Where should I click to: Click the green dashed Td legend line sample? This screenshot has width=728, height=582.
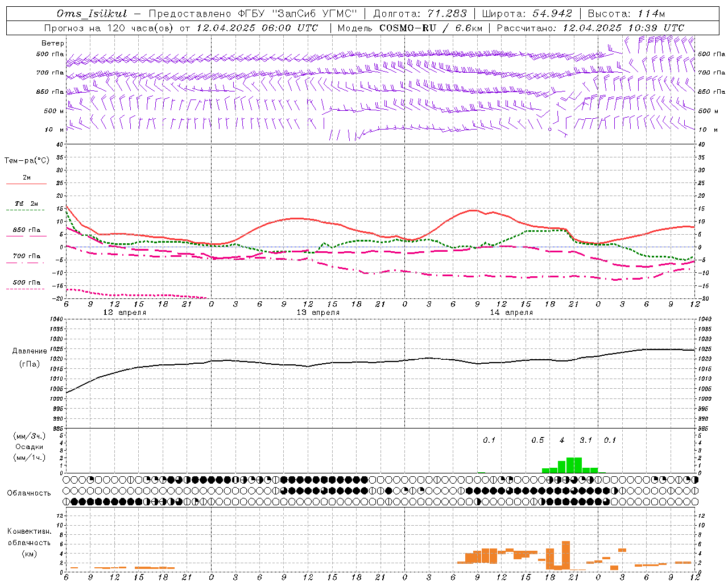click(x=26, y=210)
